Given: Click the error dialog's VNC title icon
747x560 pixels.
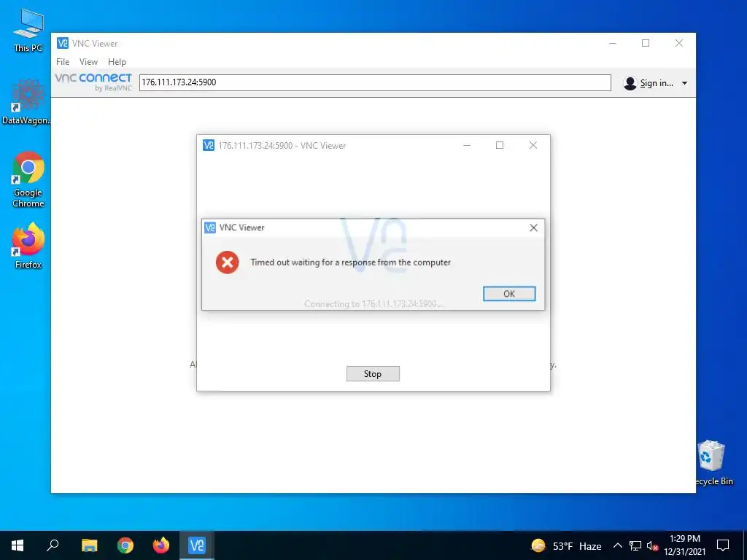Looking at the screenshot, I should 210,227.
